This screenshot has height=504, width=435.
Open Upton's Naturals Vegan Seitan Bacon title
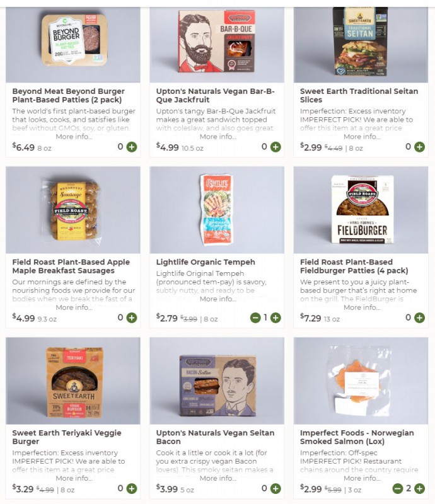(215, 437)
